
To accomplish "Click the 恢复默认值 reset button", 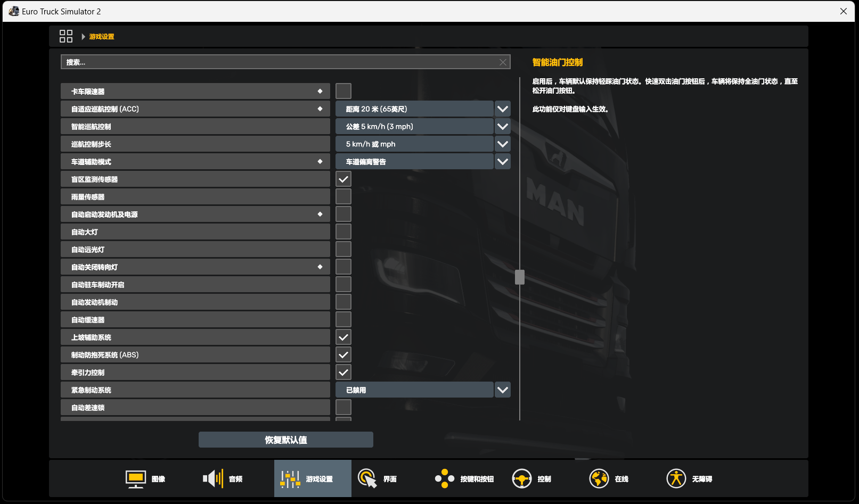I will (285, 440).
